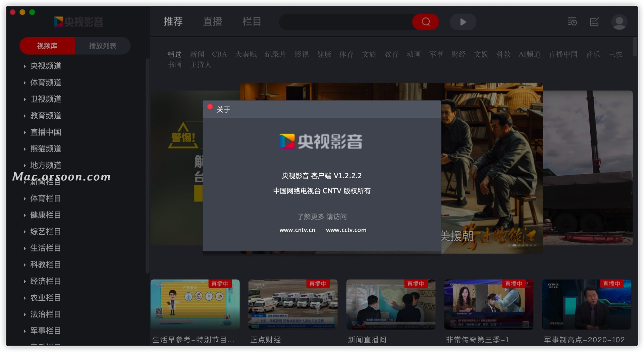Open the watch history list icon
The image size is (644, 352).
pyautogui.click(x=572, y=22)
